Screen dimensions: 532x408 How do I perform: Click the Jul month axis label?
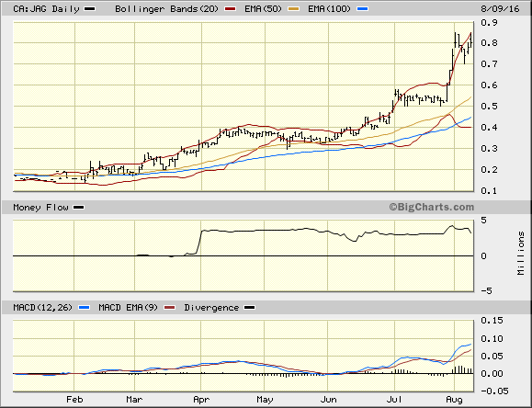point(394,399)
